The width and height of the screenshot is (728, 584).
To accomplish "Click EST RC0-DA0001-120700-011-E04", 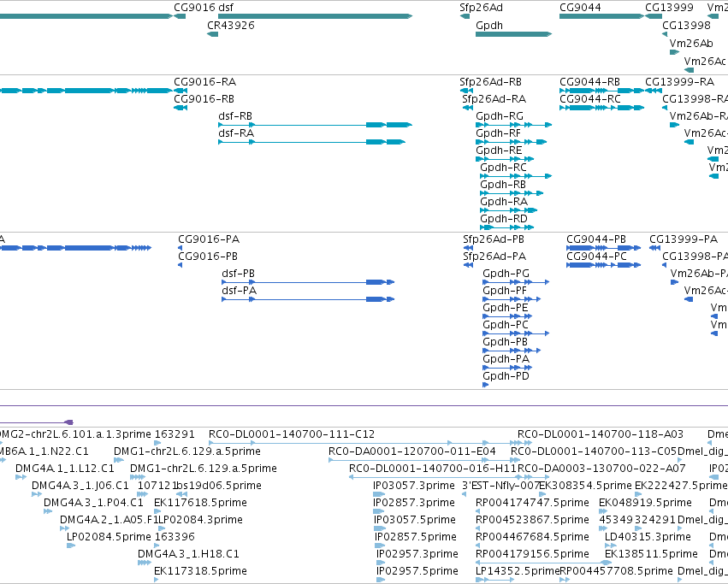I will [x=412, y=451].
